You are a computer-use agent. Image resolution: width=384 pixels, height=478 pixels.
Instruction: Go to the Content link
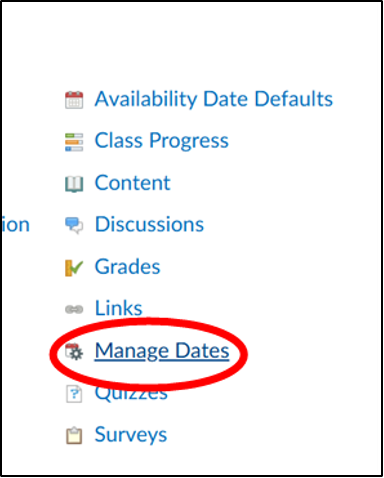click(x=132, y=183)
